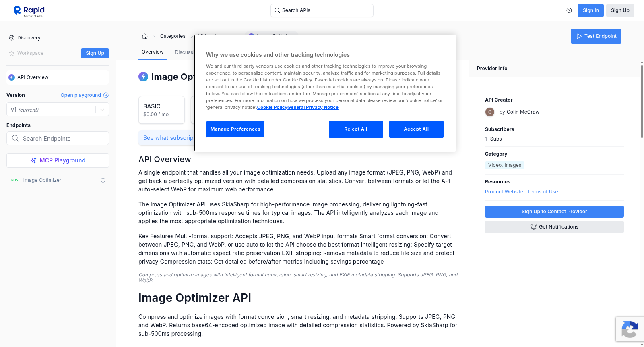The image size is (644, 347).
Task: Click the sidebar Sign Up button
Action: point(95,53)
